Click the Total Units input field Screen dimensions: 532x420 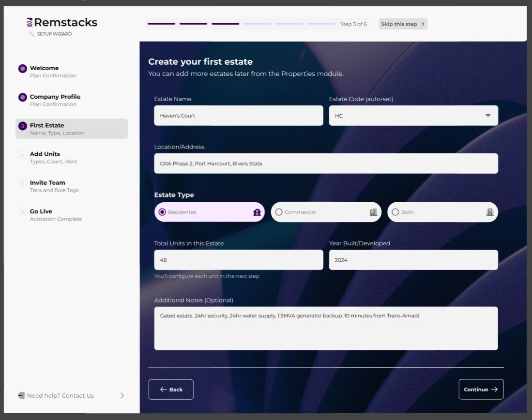[x=239, y=260]
